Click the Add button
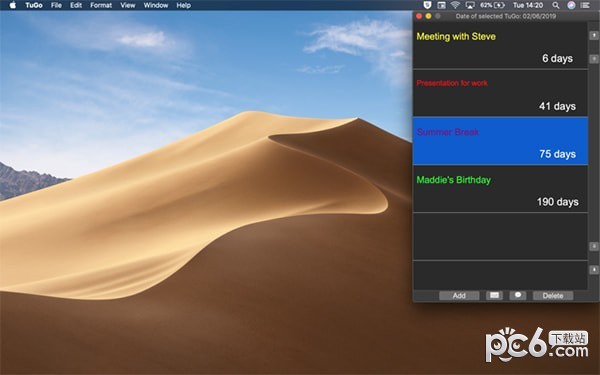Viewport: 600px width, 375px height. pyautogui.click(x=459, y=295)
